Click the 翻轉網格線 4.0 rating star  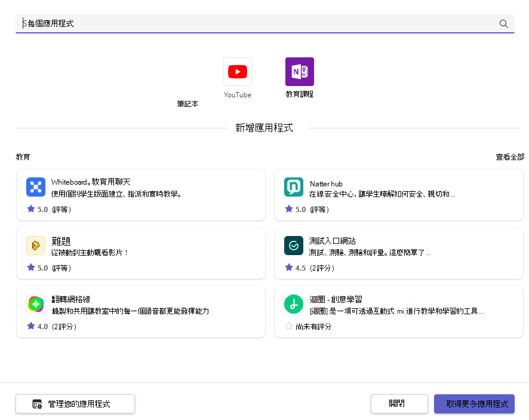point(31,326)
